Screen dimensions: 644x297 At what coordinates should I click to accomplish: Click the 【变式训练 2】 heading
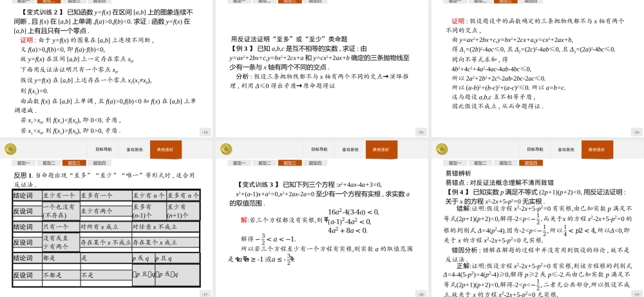[41, 12]
